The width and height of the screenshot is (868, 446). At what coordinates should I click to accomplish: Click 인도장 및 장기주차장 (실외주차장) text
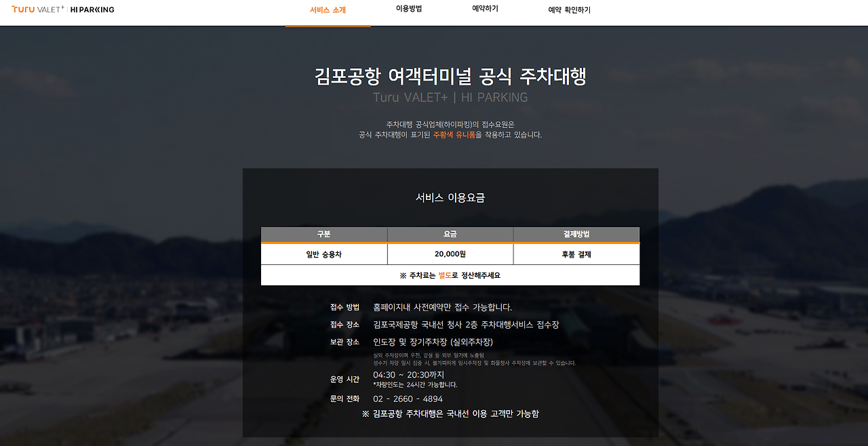(433, 342)
